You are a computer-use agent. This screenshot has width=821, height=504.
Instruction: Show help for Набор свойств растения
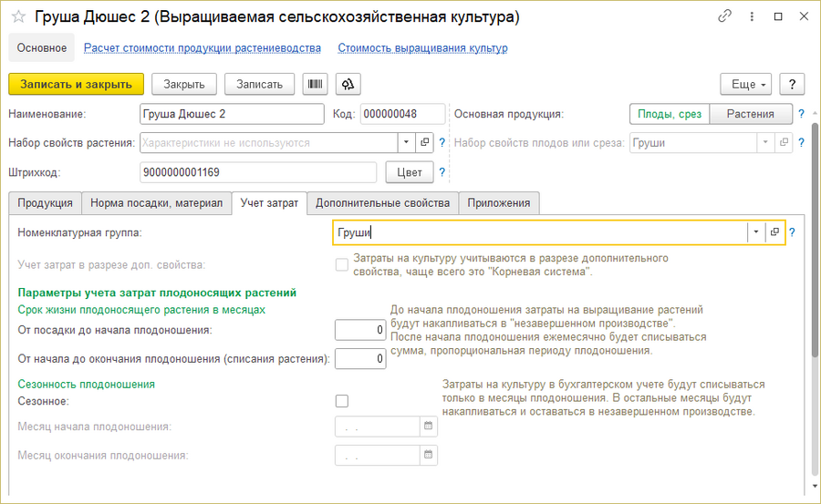click(442, 142)
